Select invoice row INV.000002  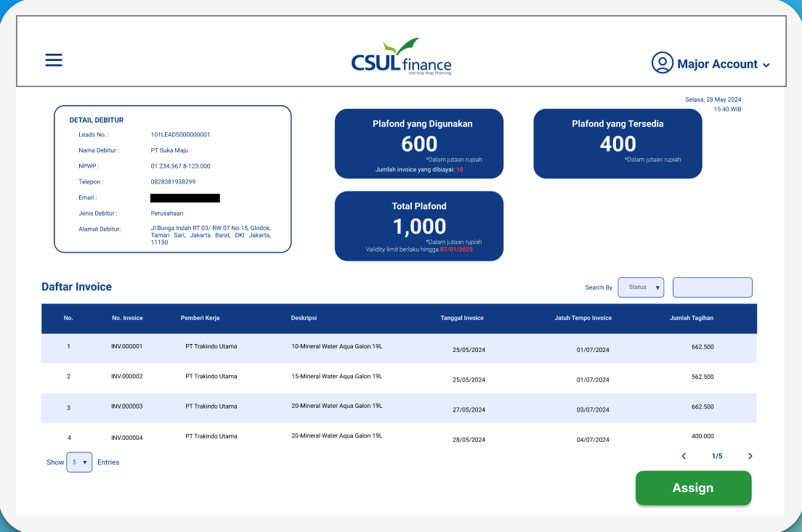(x=399, y=377)
